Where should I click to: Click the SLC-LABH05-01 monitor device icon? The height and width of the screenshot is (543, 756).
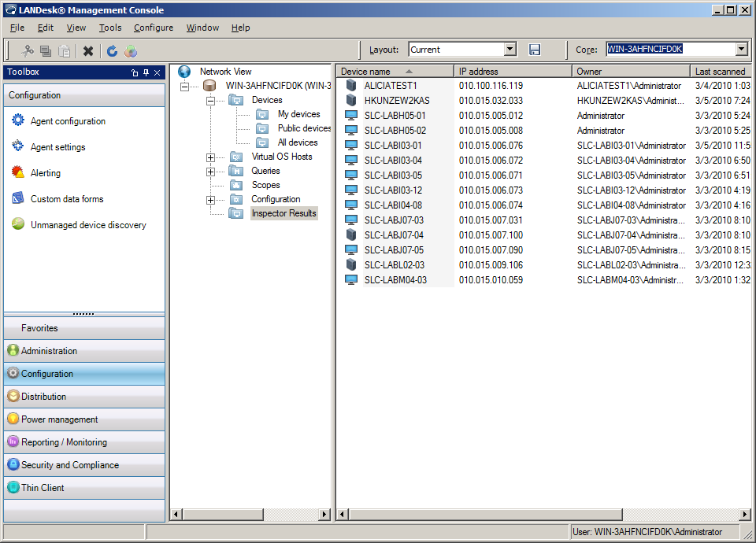pyautogui.click(x=351, y=115)
